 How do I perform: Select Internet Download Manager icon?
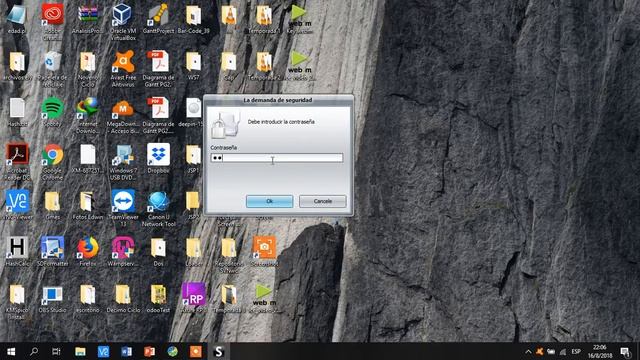point(88,115)
